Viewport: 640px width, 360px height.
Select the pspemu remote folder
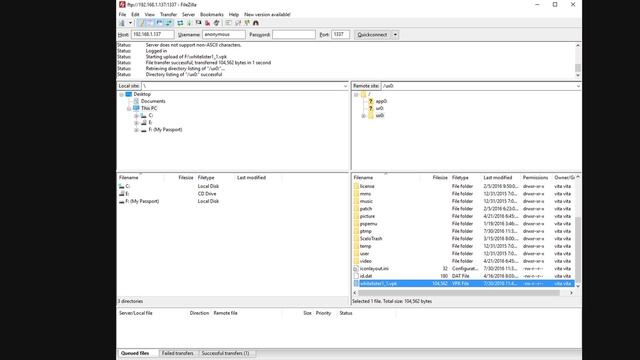369,224
